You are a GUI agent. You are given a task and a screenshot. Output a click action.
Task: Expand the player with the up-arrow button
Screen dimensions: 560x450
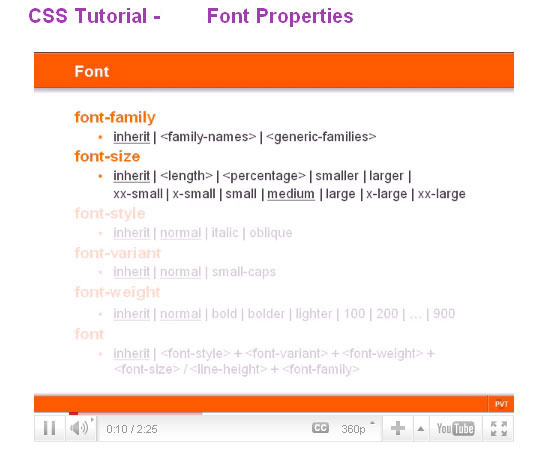(421, 429)
